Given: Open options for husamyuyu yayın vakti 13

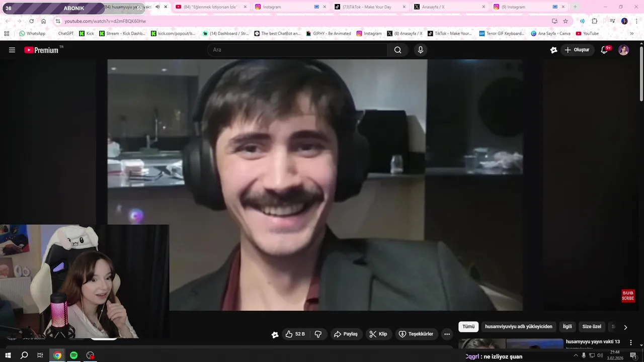Looking at the screenshot, I should [x=631, y=342].
